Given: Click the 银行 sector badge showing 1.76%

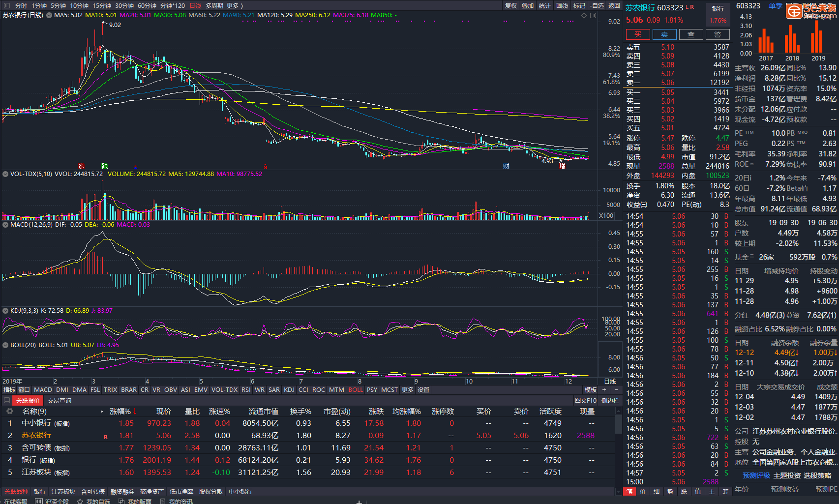Looking at the screenshot, I should pyautogui.click(x=718, y=14).
